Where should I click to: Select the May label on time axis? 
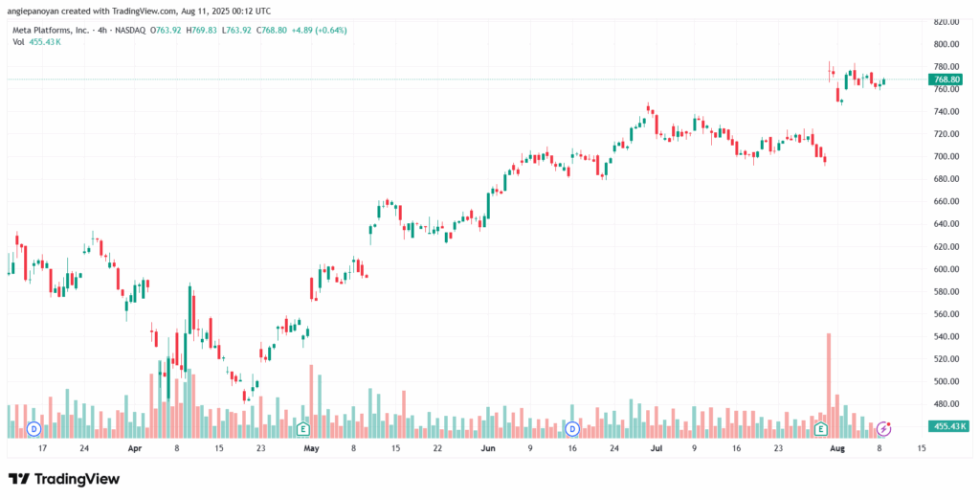pos(310,447)
